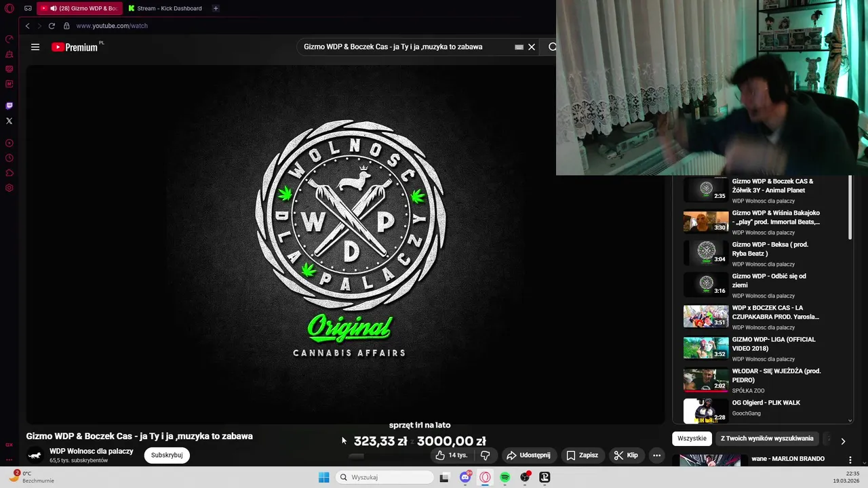
Task: Click the youtube.com/watch address bar
Action: 112,26
